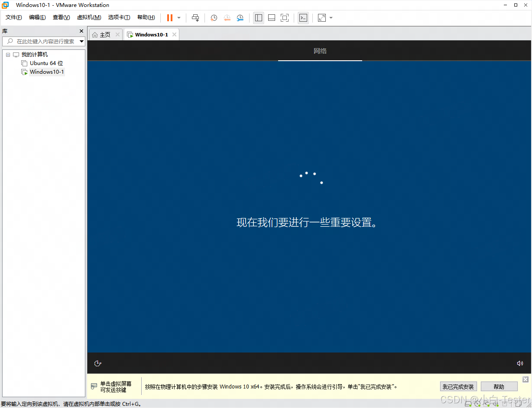This screenshot has height=408, width=532.
Task: Click the volume speaker icon in setup
Action: click(x=520, y=363)
